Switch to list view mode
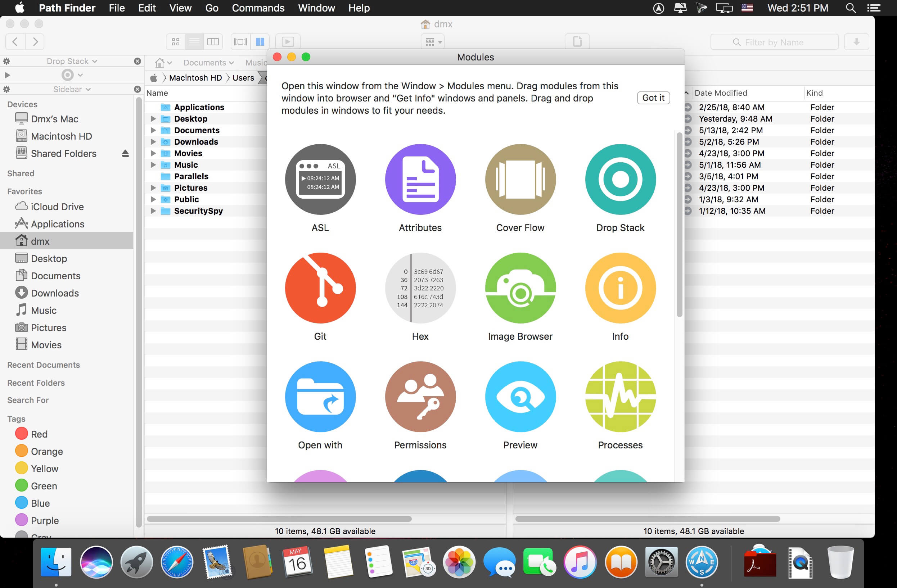Viewport: 897px width, 588px height. tap(194, 41)
